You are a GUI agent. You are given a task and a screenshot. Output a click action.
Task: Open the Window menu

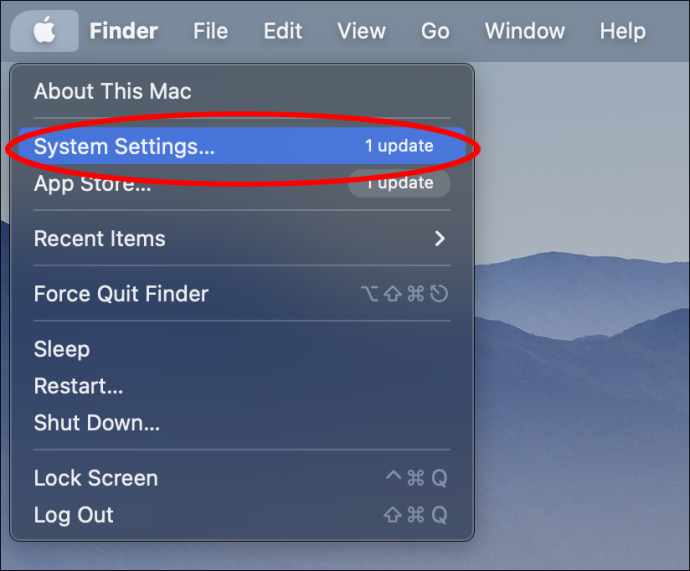point(525,31)
